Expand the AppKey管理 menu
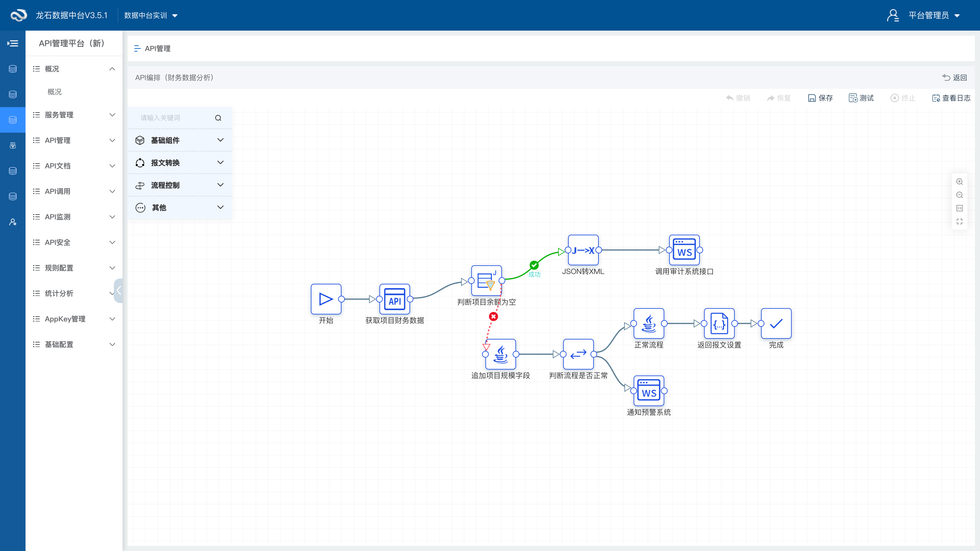The height and width of the screenshot is (551, 980). pos(74,319)
